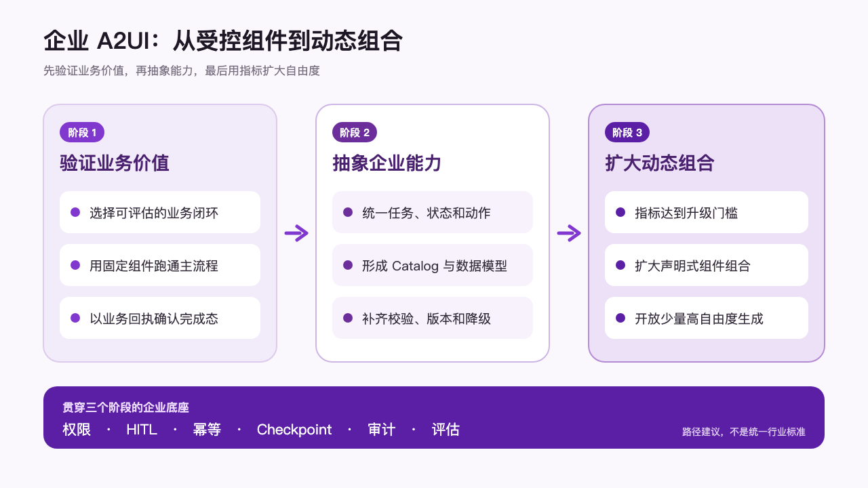The image size is (868, 488).
Task: Click the '阶段 2' badge
Action: (355, 132)
